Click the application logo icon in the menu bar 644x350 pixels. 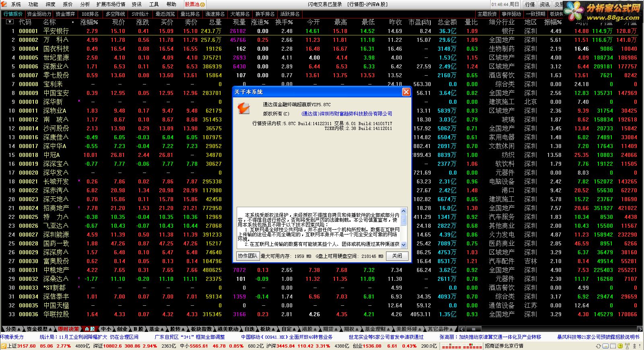pos(5,4)
